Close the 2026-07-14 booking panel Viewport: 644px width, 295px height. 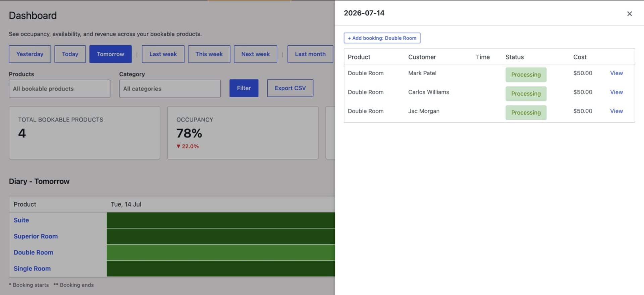tap(629, 13)
